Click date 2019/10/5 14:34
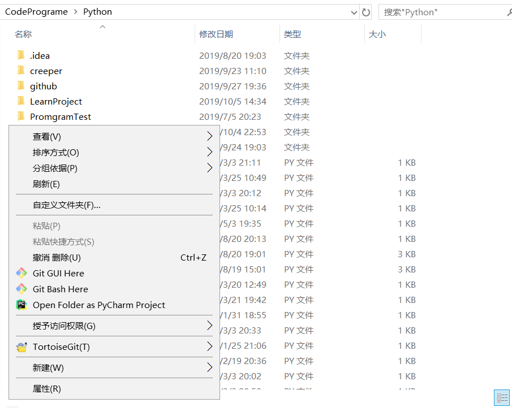This screenshot has width=512, height=420. coord(233,102)
